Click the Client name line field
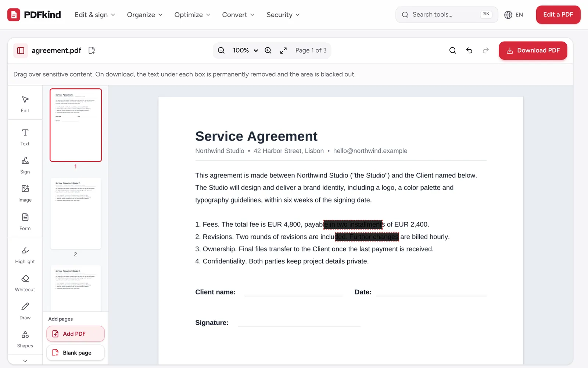This screenshot has width=588, height=368. [293, 292]
